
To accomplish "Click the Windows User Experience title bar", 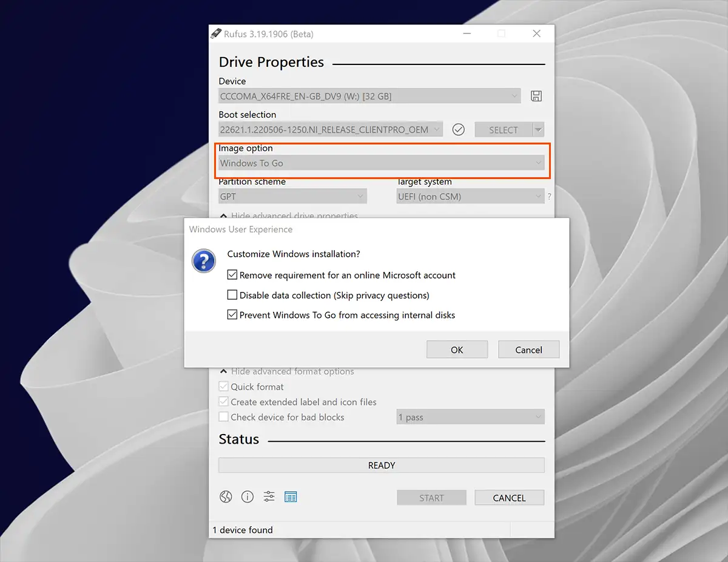I will click(x=376, y=229).
